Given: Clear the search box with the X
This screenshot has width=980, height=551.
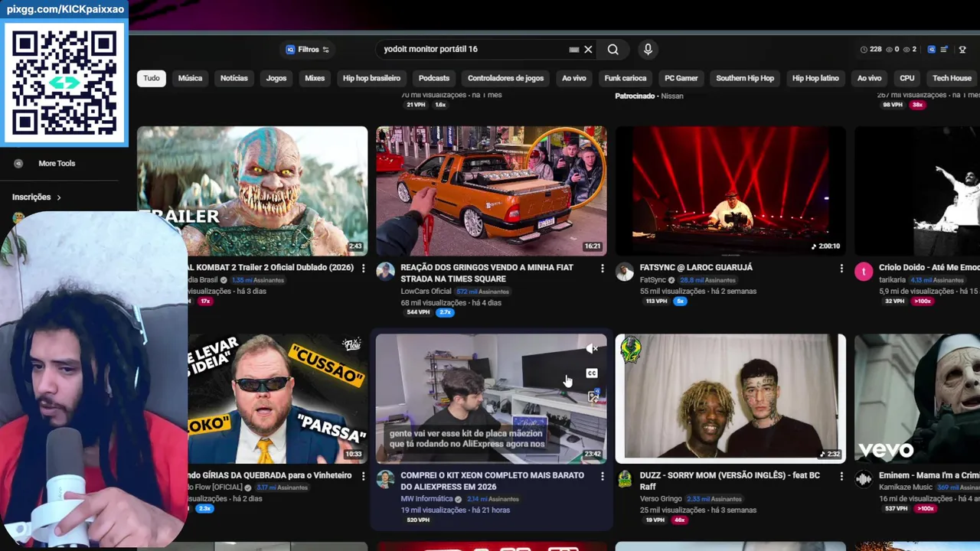Looking at the screenshot, I should (588, 49).
